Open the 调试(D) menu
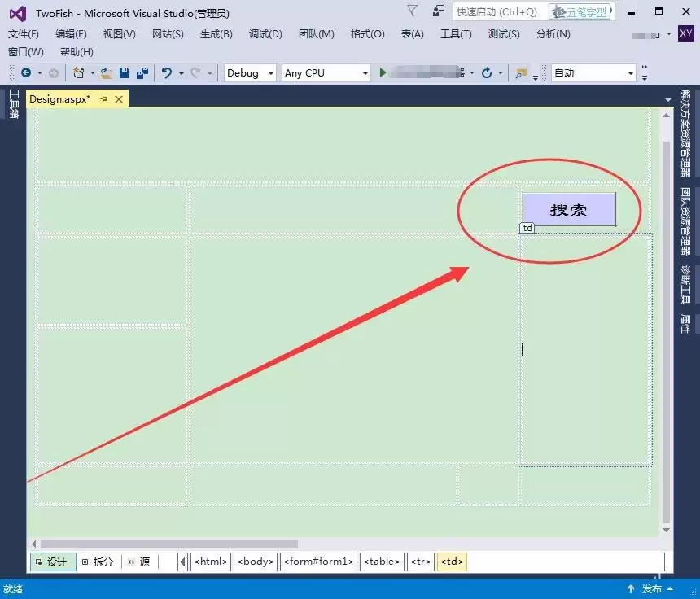Viewport: 700px width, 599px height. click(x=265, y=34)
